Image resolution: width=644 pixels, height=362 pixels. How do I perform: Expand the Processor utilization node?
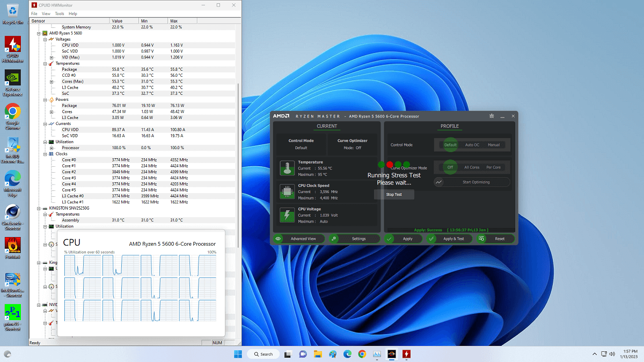pos(52,147)
